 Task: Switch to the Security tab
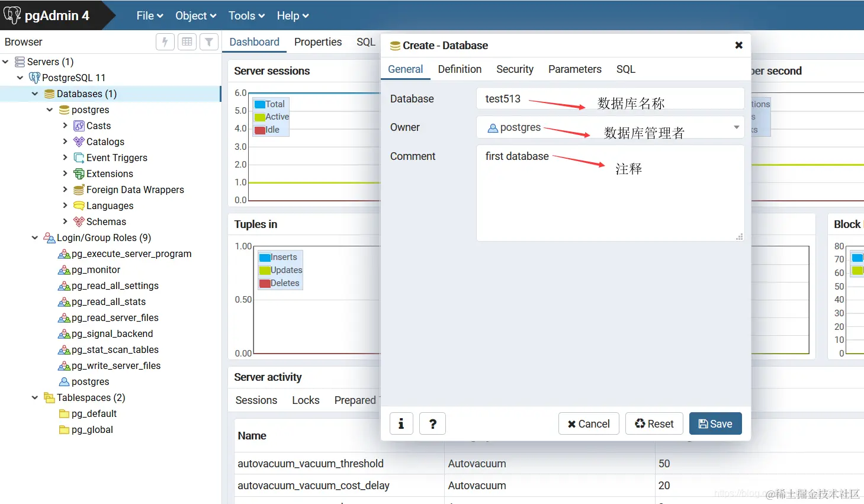514,69
